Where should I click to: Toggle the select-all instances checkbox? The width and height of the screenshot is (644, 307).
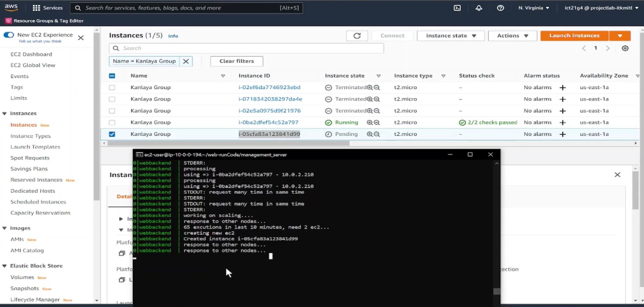tap(112, 76)
